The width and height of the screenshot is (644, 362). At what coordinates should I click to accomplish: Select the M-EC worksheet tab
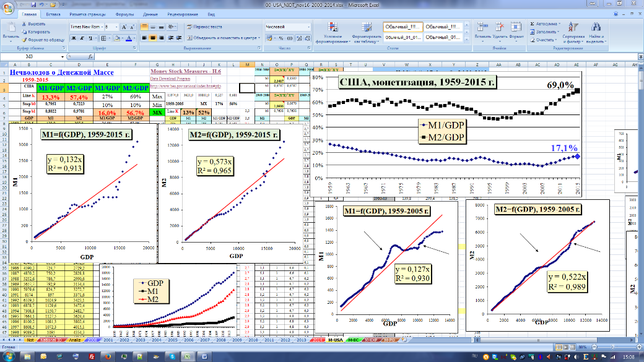pyautogui.click(x=354, y=340)
